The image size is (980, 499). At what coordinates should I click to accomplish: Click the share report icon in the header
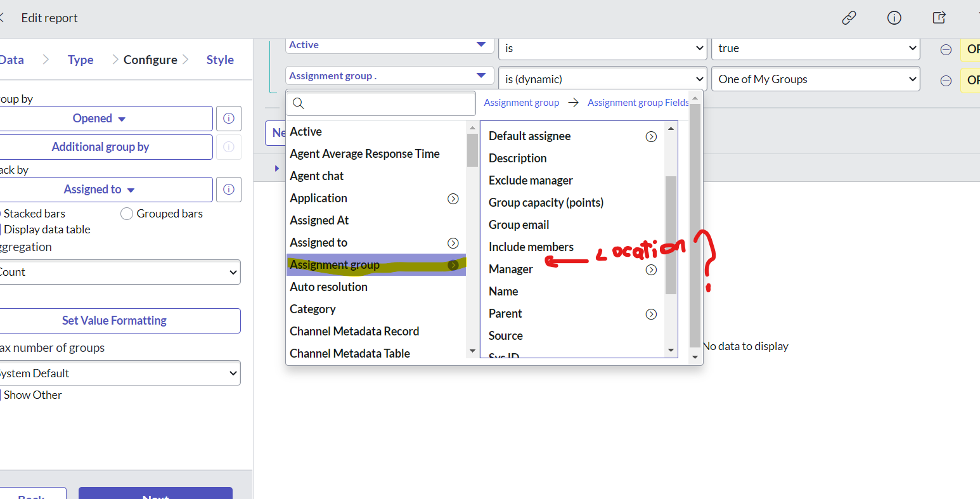point(939,18)
